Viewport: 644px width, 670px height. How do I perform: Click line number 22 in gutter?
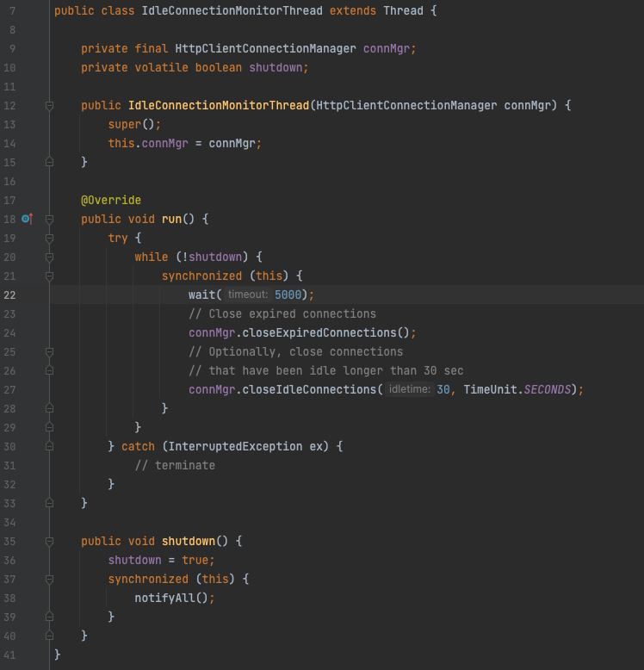(x=9, y=295)
